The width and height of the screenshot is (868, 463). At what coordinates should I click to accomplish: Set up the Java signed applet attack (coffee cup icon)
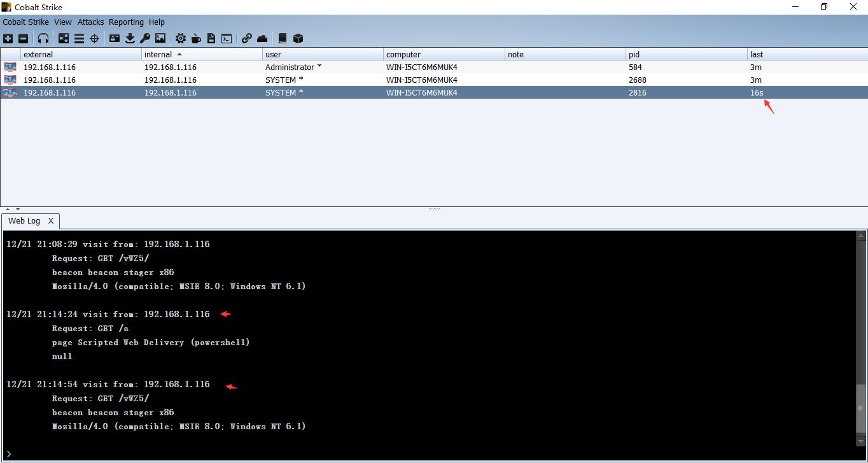click(x=196, y=38)
